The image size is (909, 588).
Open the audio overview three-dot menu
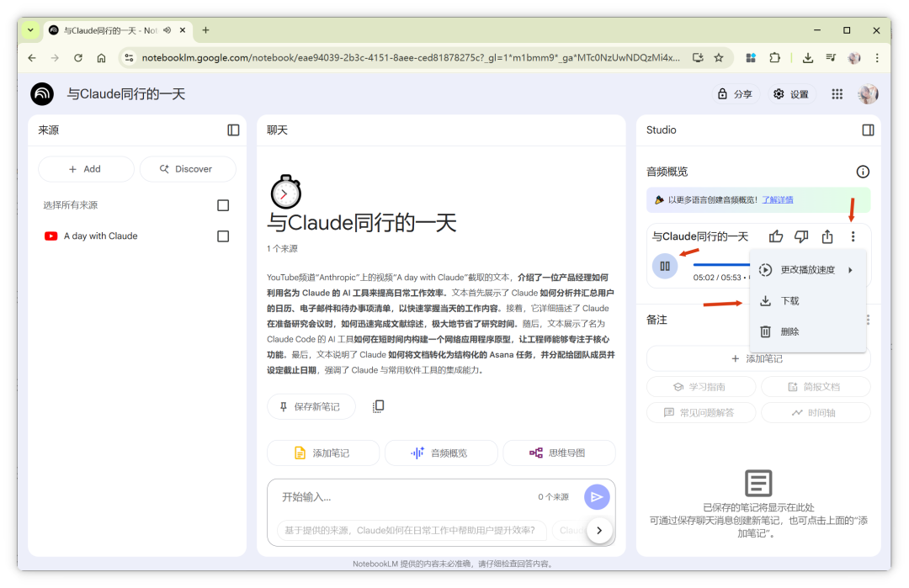tap(853, 236)
